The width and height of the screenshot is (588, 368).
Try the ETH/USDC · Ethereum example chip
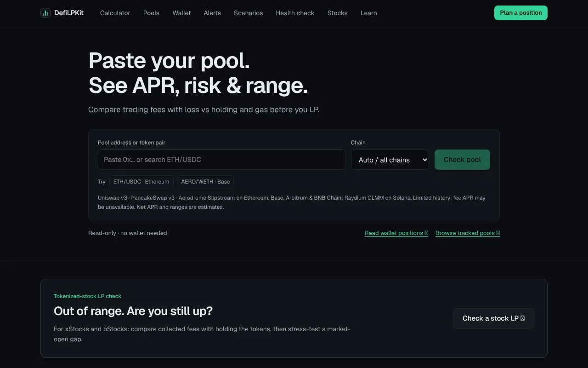[x=141, y=182]
